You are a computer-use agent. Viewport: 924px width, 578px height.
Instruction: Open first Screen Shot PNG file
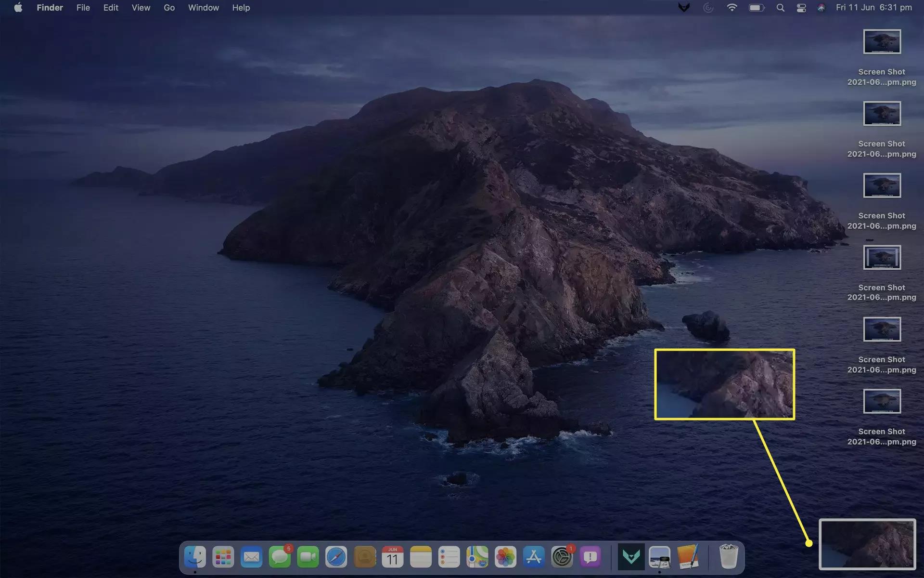[881, 41]
